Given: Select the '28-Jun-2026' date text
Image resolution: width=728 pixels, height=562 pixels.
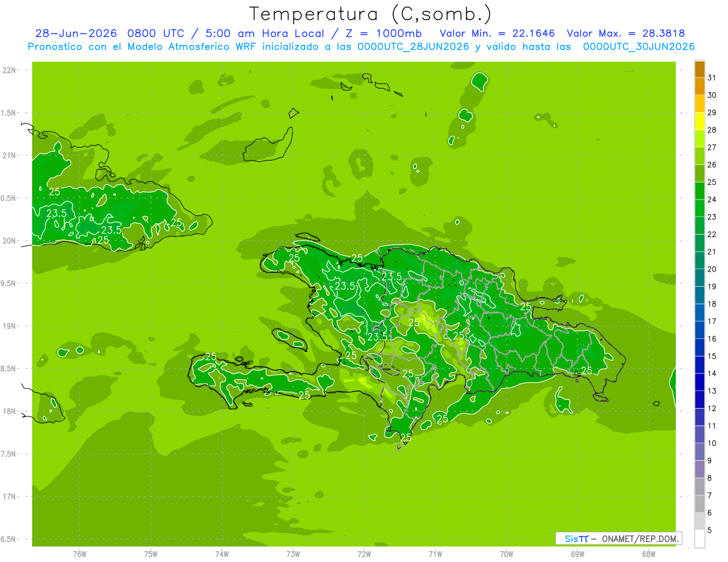Looking at the screenshot, I should [76, 33].
